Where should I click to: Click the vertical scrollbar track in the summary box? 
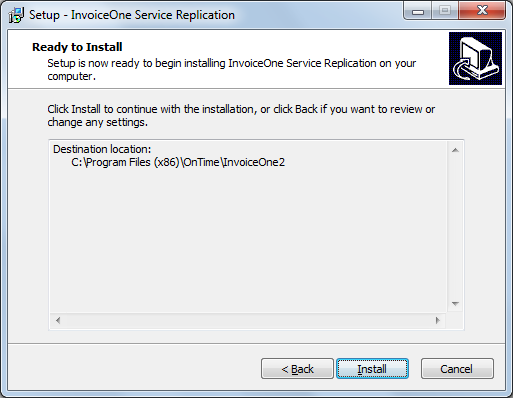455,227
